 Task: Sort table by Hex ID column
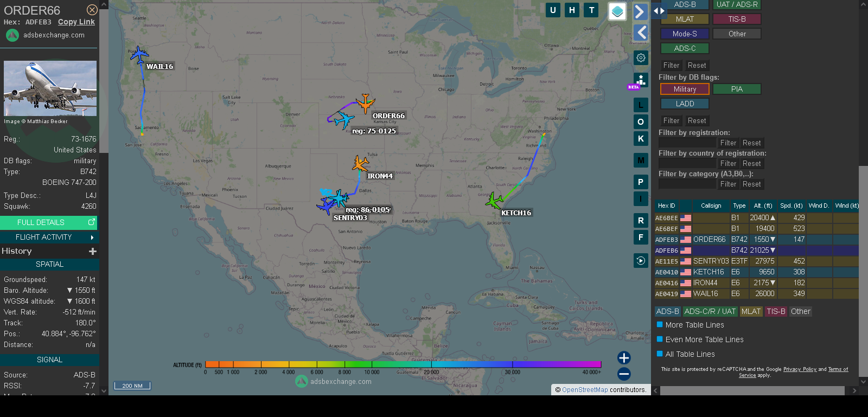coord(667,206)
